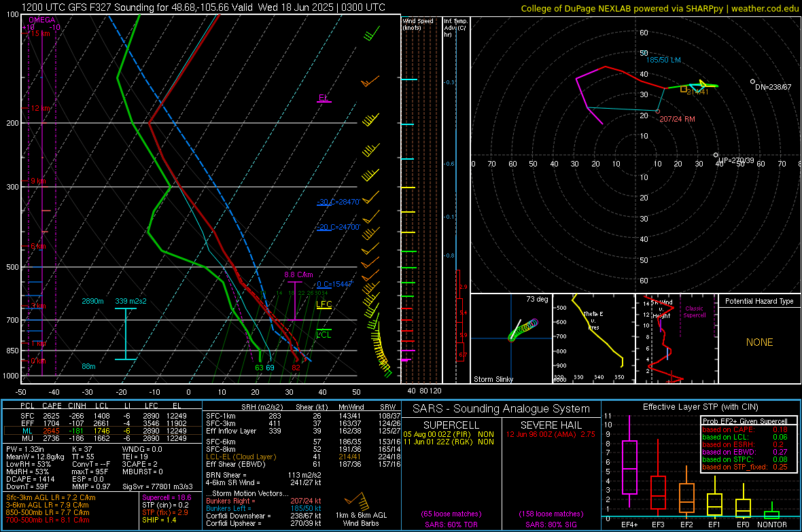
Task: Click the Bunkers Right storm motion
Action: (264, 501)
